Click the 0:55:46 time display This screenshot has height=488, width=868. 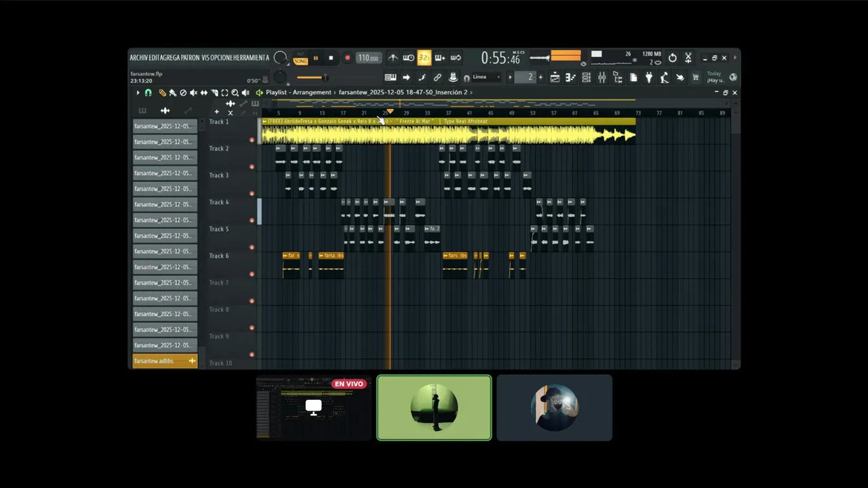500,58
